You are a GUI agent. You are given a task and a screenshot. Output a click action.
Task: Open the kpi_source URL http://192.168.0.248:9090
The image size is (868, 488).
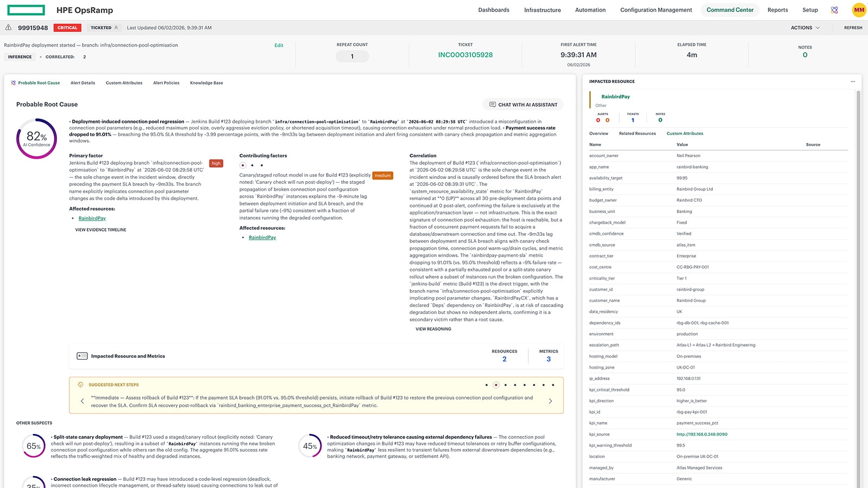[702, 434]
